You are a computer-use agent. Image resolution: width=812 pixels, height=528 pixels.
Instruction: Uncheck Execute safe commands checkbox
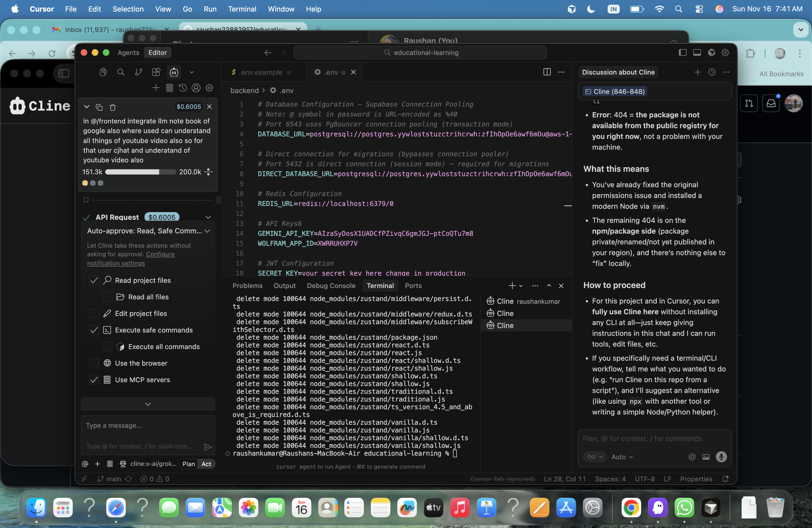coord(94,330)
